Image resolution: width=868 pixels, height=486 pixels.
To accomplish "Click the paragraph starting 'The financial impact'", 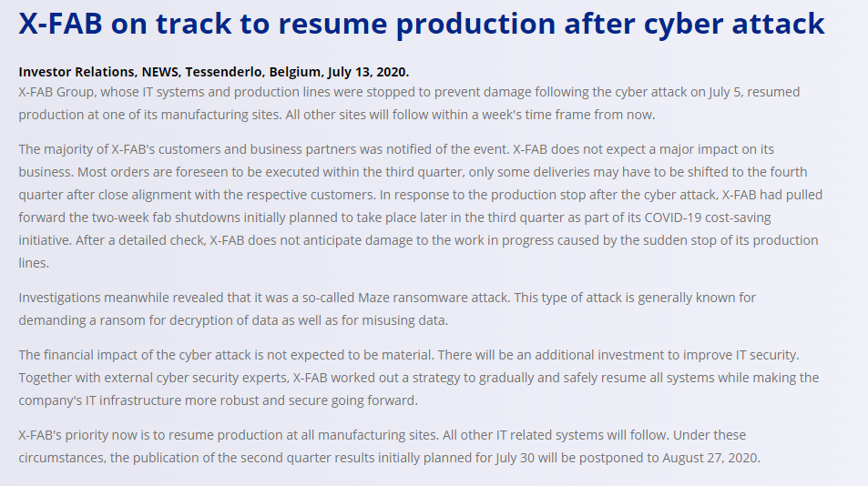I will pyautogui.click(x=418, y=378).
